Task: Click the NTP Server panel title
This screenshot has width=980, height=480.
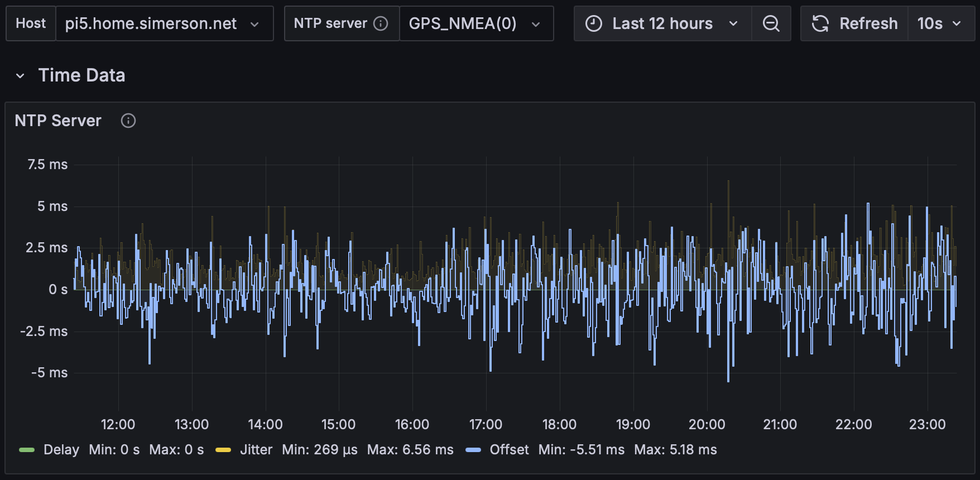Action: pos(58,121)
